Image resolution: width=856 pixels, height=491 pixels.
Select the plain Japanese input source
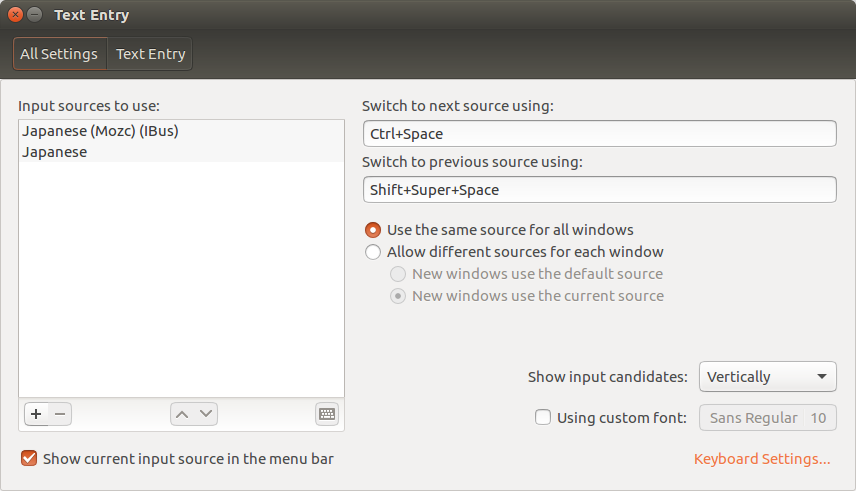pos(55,152)
